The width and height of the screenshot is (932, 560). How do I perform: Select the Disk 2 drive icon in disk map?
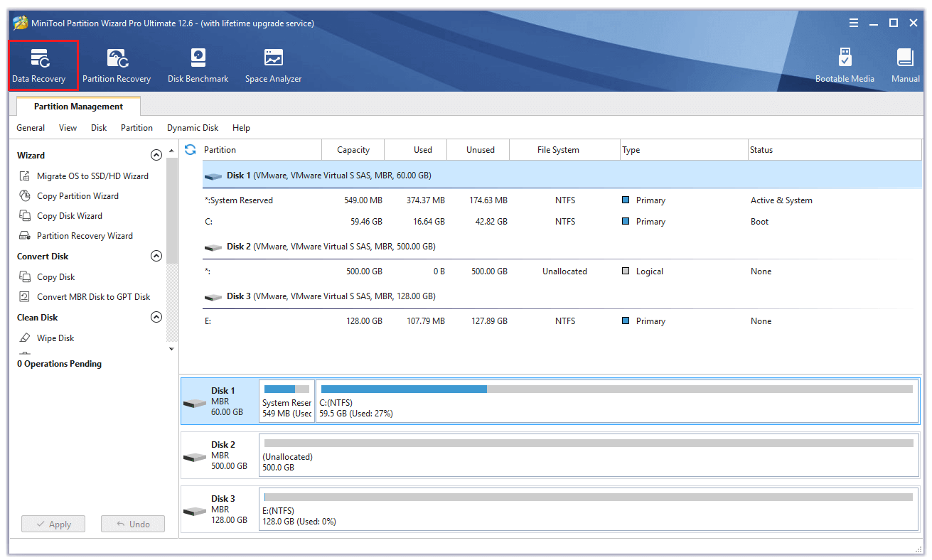(x=195, y=457)
